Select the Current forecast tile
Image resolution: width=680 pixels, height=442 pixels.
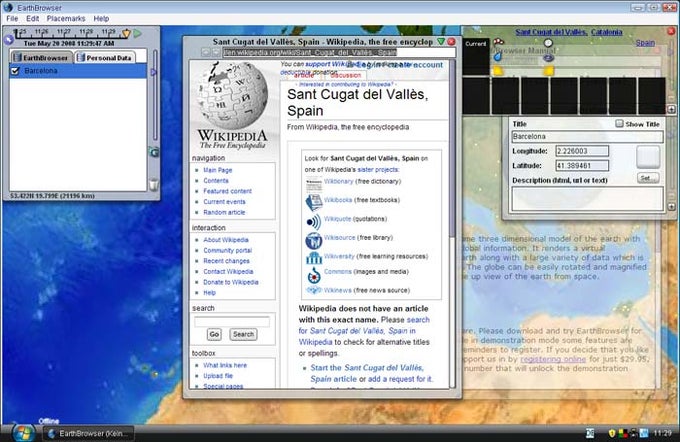[x=476, y=56]
